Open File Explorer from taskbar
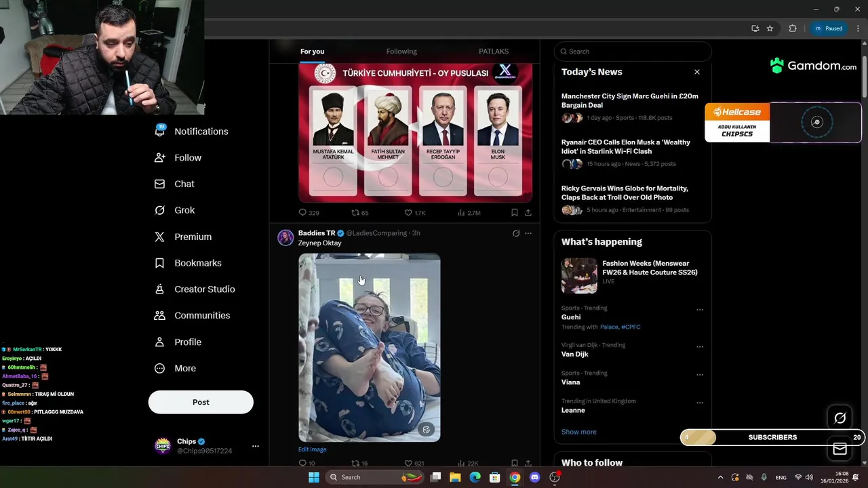This screenshot has width=868, height=488. (455, 477)
